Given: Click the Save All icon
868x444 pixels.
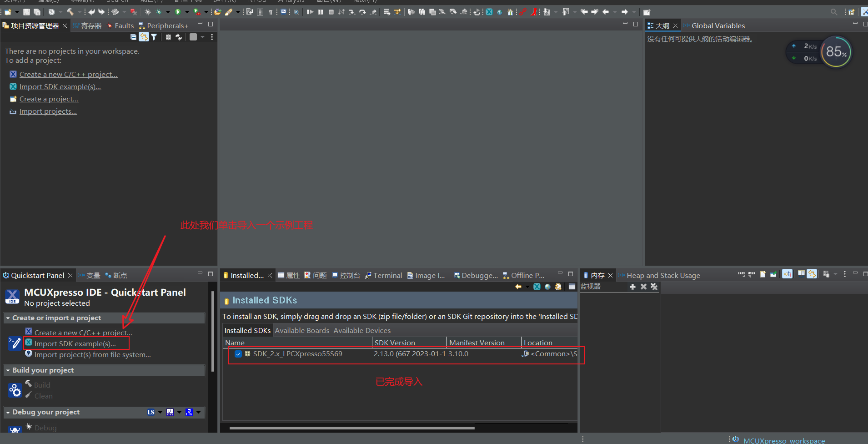Looking at the screenshot, I should [37, 12].
